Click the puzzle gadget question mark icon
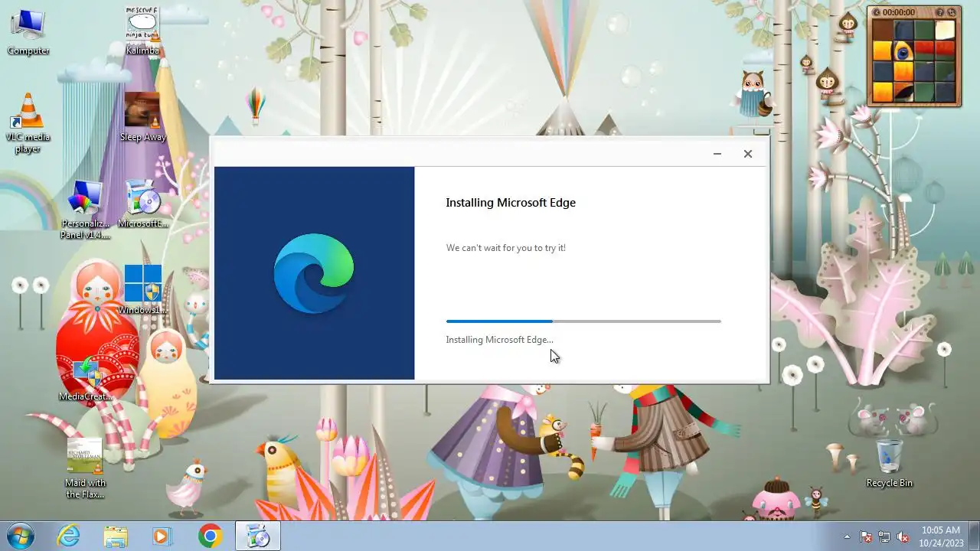 pos(940,12)
